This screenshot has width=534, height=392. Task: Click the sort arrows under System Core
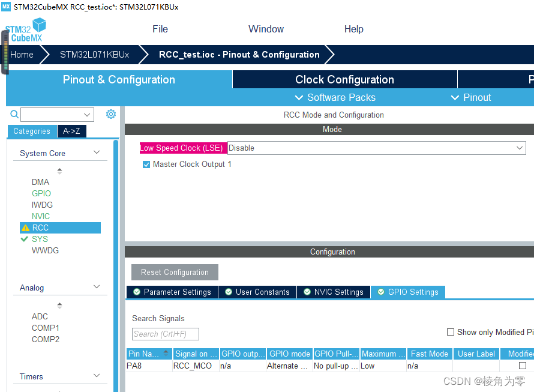coord(59,170)
